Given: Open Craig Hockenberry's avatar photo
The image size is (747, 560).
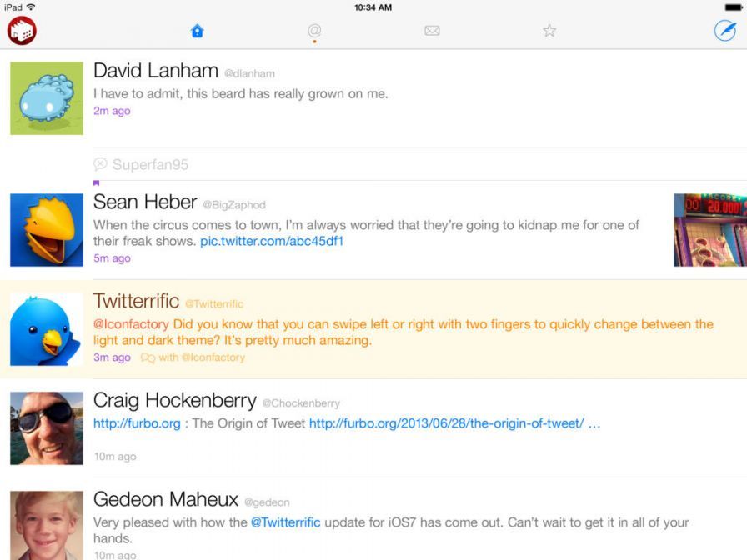Looking at the screenshot, I should (x=46, y=427).
